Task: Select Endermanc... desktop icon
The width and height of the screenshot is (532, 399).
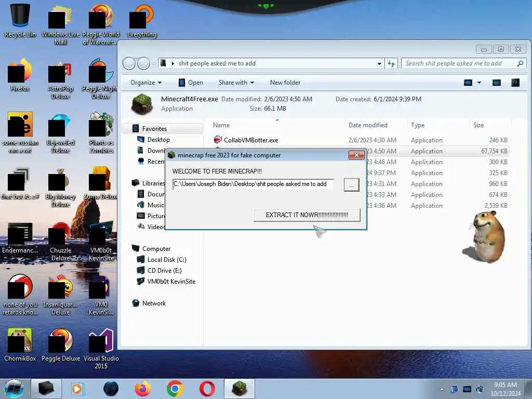Action: [x=20, y=237]
